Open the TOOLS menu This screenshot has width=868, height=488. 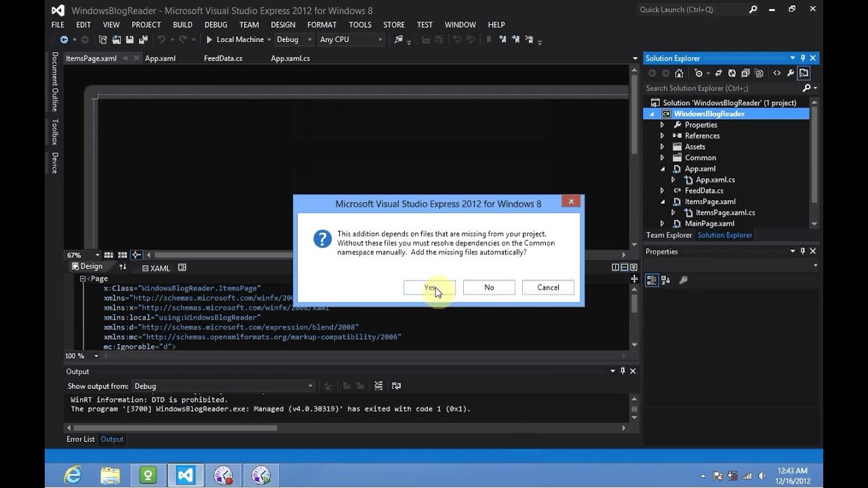point(360,24)
